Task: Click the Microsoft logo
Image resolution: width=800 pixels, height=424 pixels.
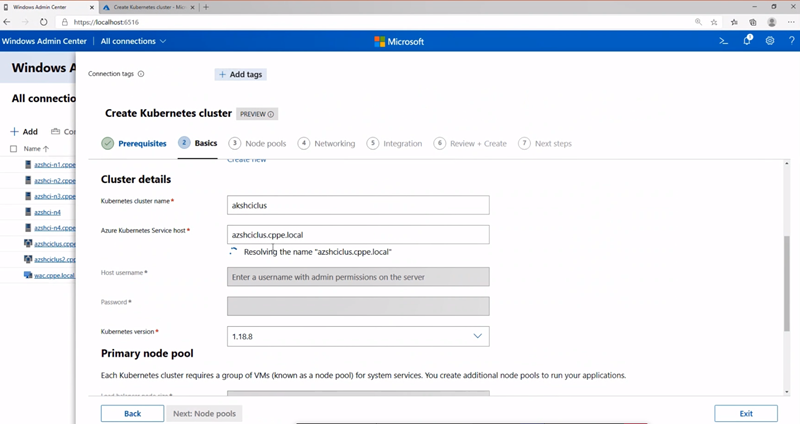Action: point(399,41)
